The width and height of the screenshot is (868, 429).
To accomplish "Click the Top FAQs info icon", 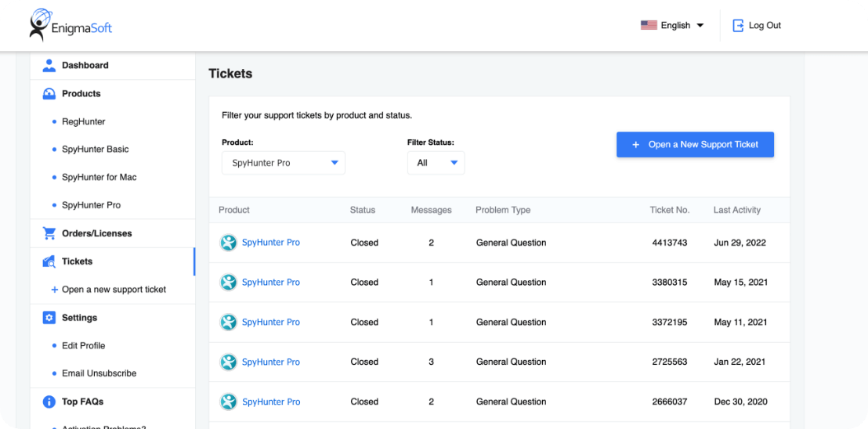I will pos(49,402).
